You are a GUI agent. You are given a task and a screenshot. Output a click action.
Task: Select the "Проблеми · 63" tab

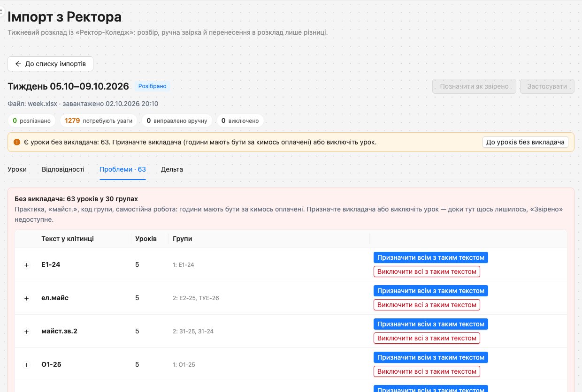tap(123, 169)
